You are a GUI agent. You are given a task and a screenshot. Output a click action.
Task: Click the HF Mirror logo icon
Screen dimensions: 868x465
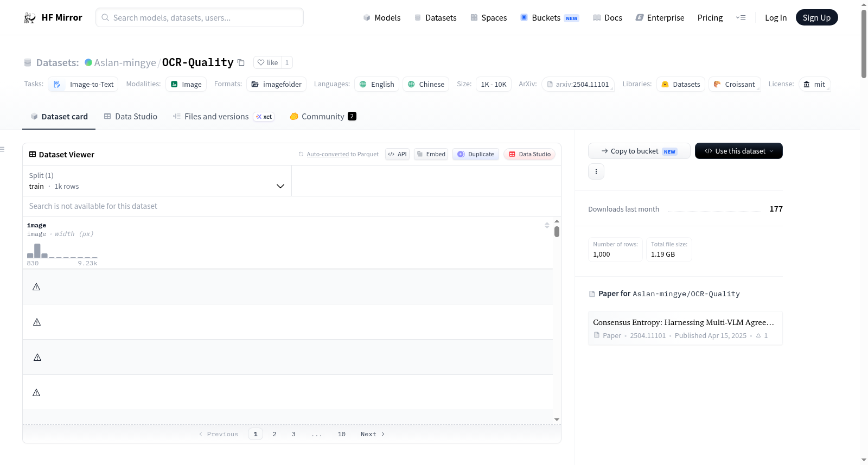(30, 18)
